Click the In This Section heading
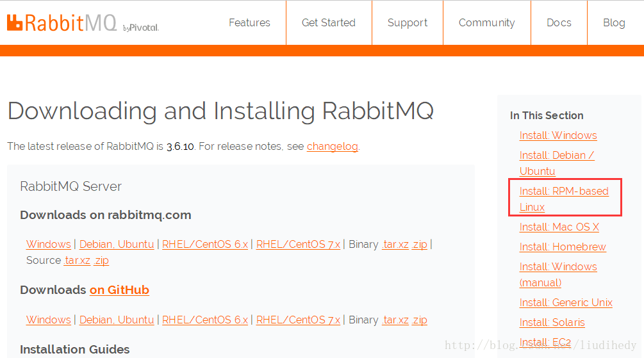The image size is (644, 358). click(547, 115)
